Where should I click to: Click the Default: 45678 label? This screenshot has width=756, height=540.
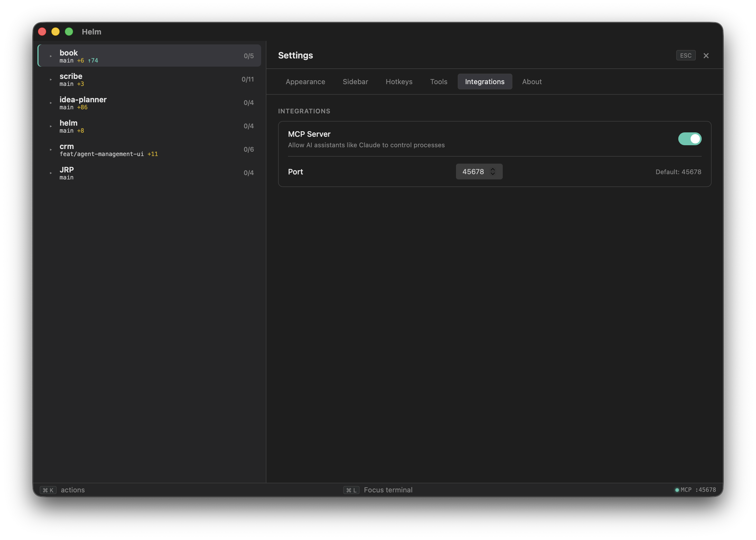tap(678, 172)
